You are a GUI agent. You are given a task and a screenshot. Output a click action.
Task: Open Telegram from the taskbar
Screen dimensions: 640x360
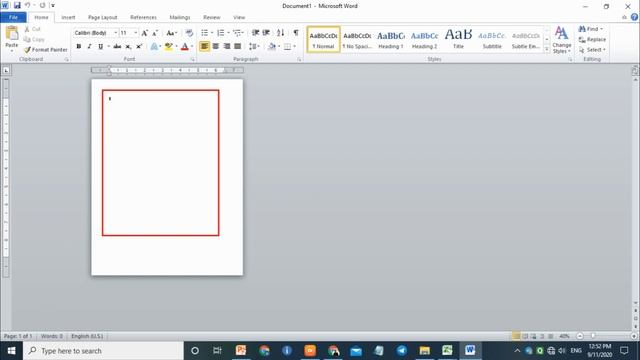tap(401, 351)
